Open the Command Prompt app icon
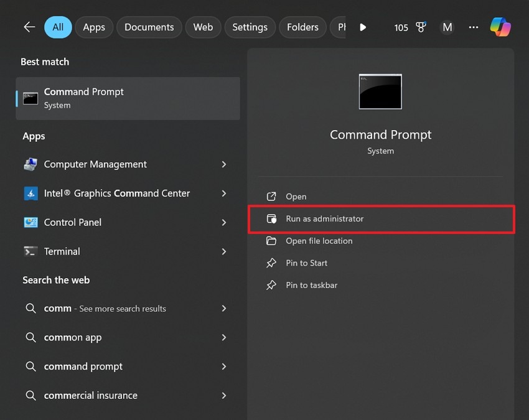 (x=30, y=98)
